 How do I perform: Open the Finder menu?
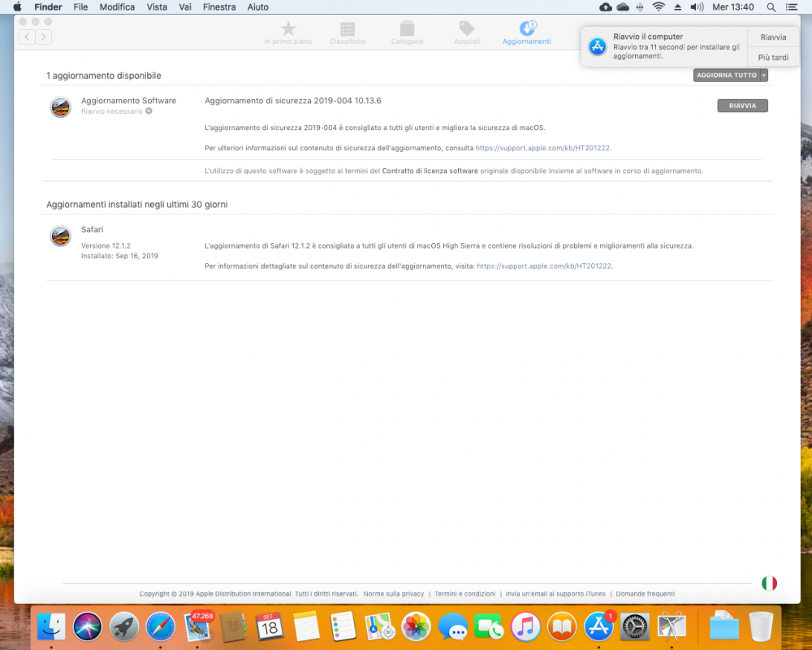click(48, 6)
